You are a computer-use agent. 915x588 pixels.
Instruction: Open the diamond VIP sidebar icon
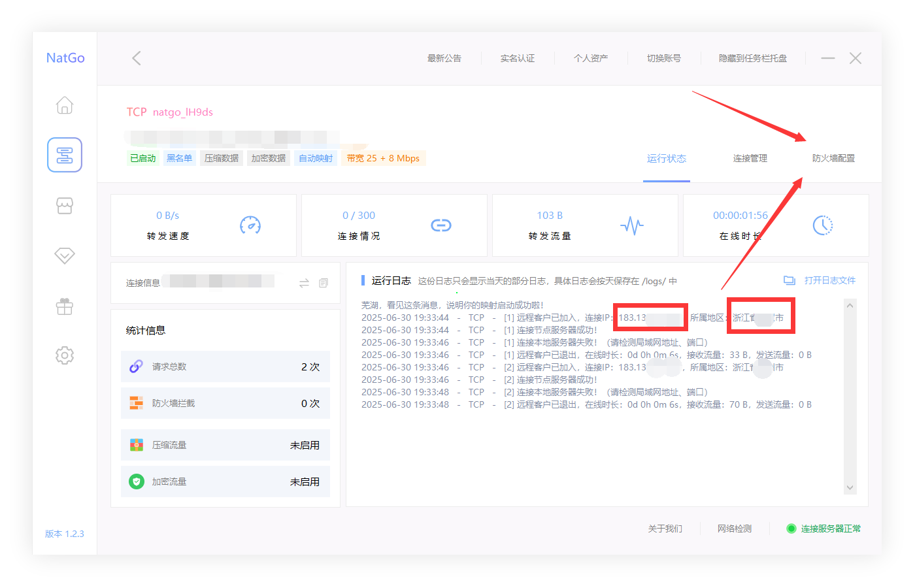(x=65, y=255)
